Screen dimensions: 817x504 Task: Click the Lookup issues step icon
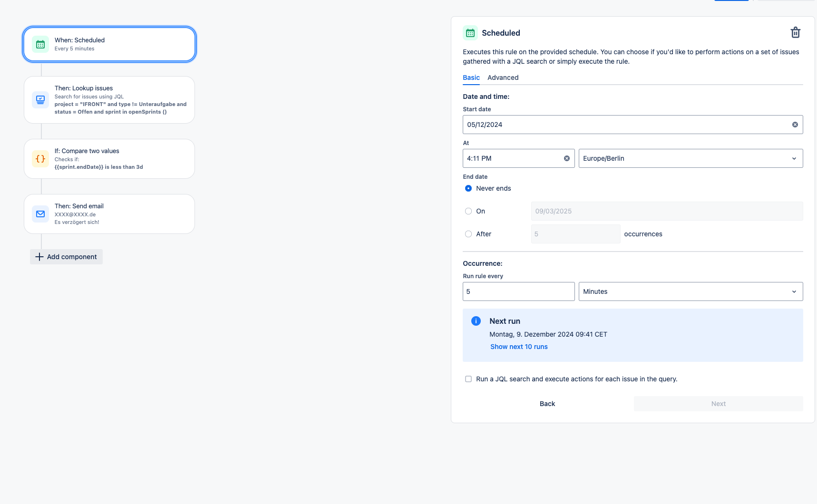click(40, 100)
